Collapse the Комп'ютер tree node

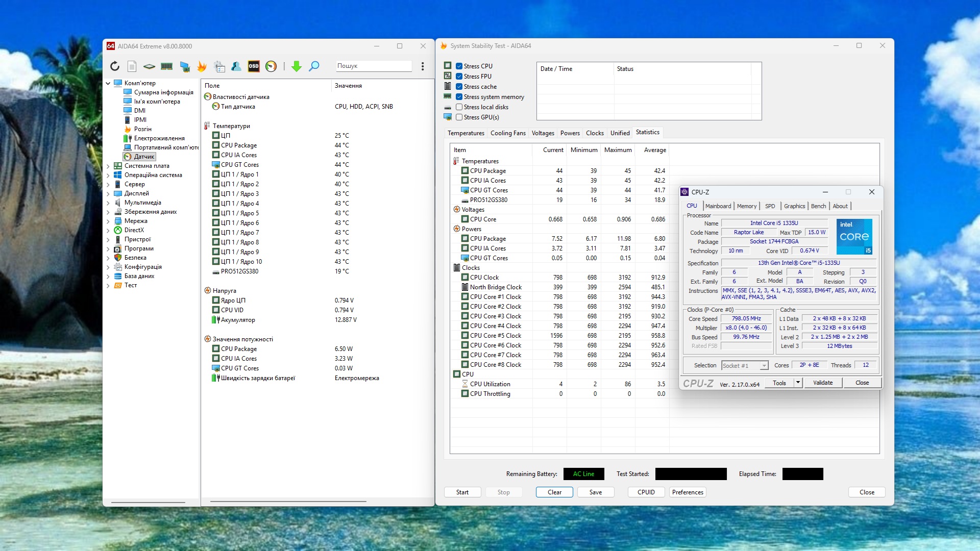click(x=108, y=83)
